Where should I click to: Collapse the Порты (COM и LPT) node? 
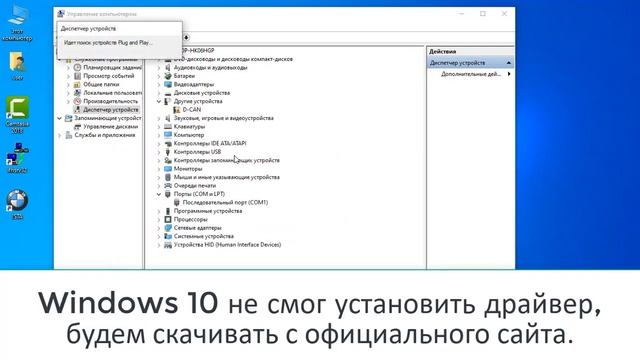pos(159,194)
